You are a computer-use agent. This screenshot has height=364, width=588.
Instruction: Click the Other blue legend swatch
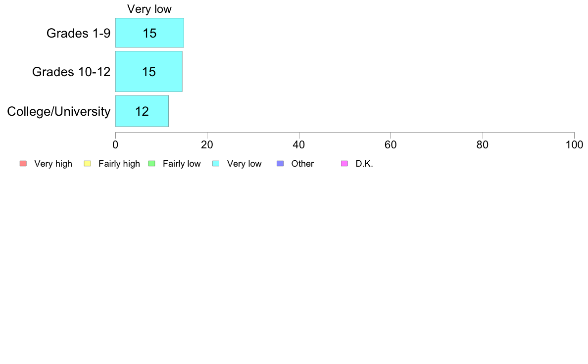coord(280,163)
